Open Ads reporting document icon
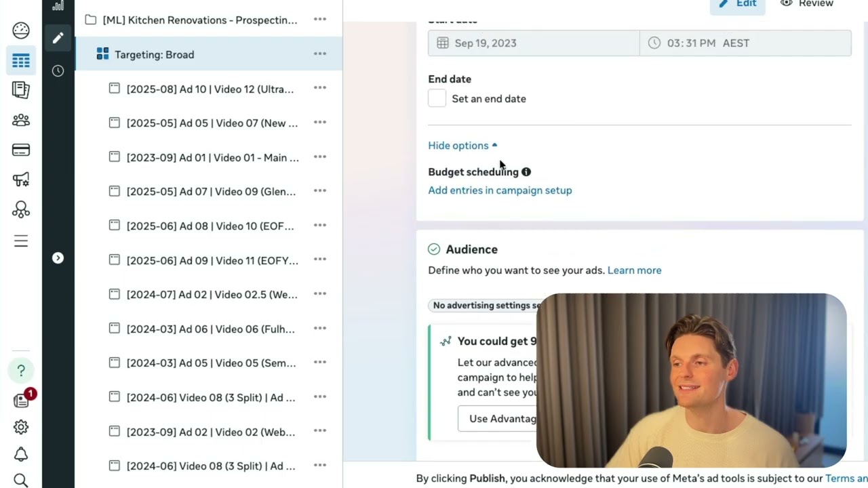868x488 pixels. coord(21,89)
